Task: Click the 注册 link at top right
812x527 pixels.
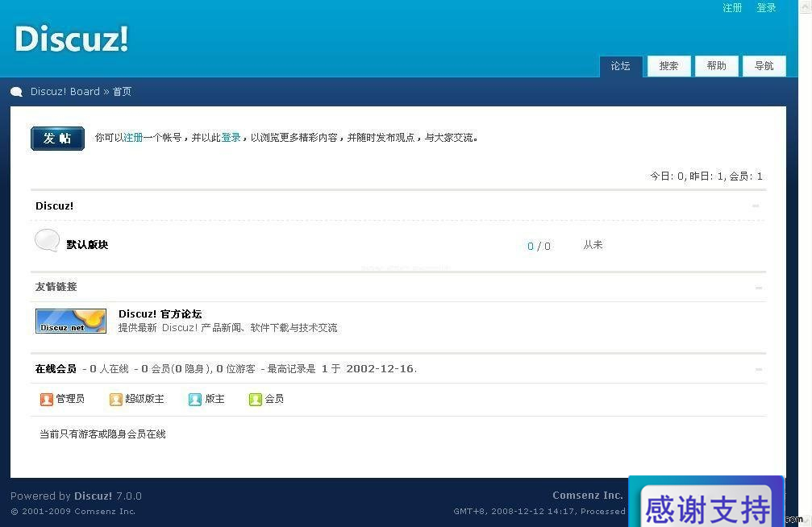Action: pos(732,8)
